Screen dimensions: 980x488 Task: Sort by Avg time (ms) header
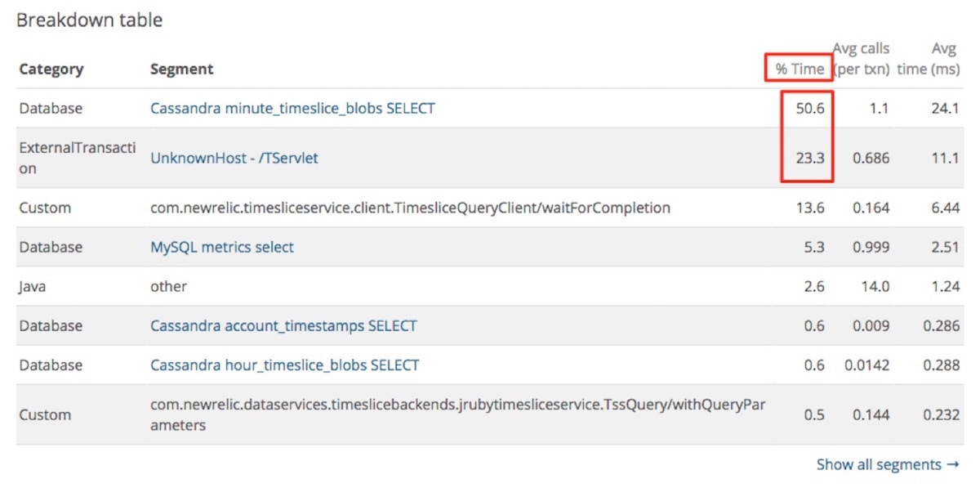[x=929, y=59]
